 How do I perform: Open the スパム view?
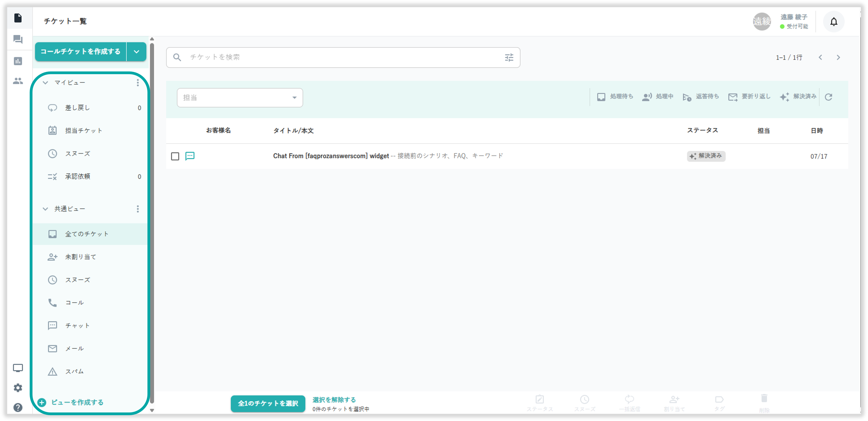coord(74,372)
